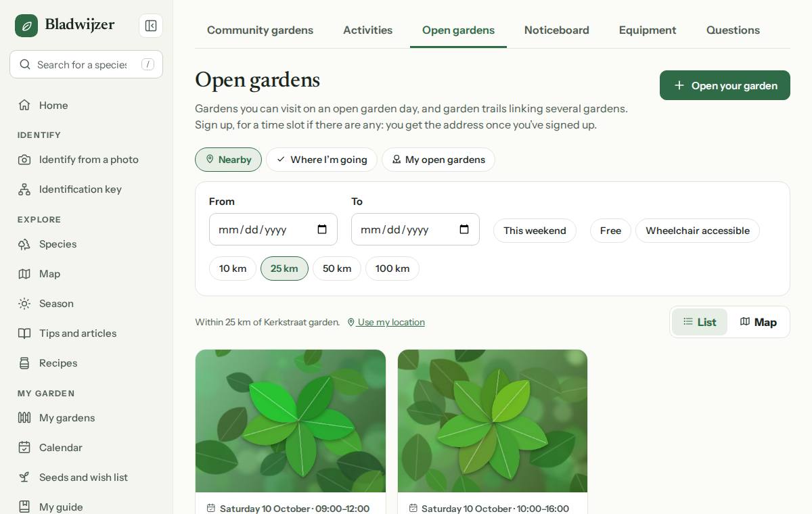Go to Identify from a photo
The height and width of the screenshot is (514, 812).
87,160
